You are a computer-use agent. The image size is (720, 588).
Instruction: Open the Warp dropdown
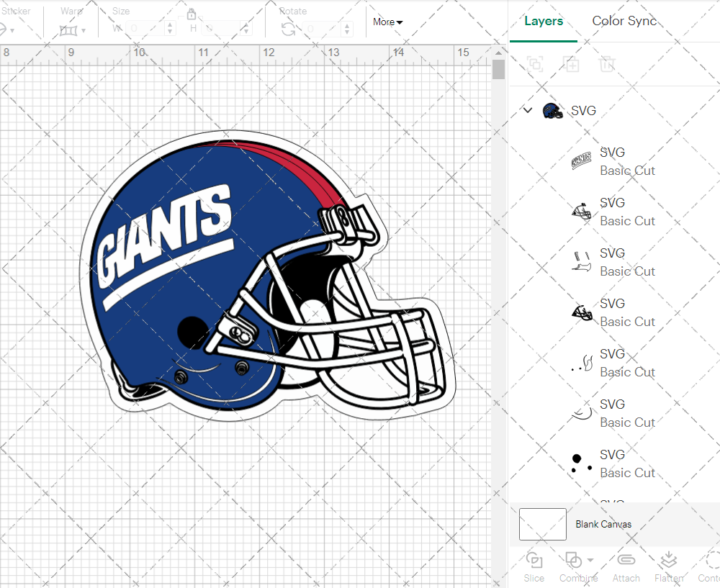[72, 30]
